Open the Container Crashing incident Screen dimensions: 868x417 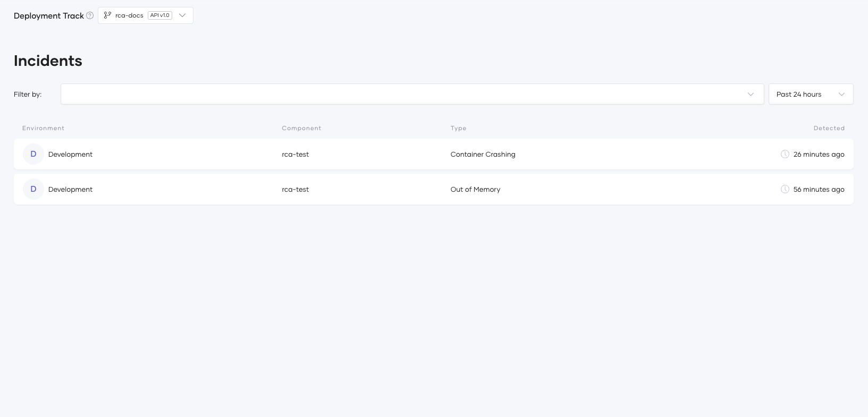pyautogui.click(x=483, y=154)
